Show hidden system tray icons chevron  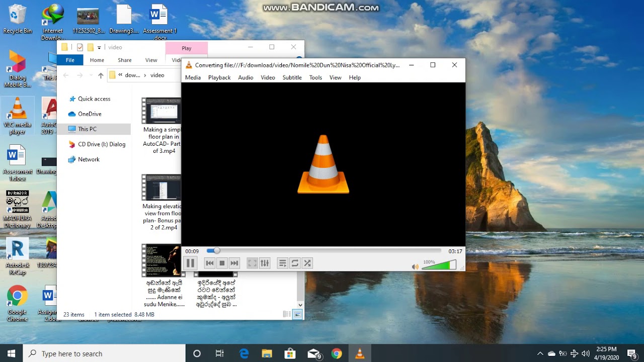(540, 353)
